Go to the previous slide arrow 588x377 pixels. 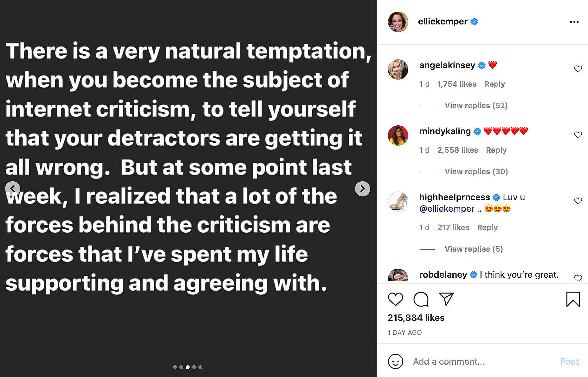click(13, 189)
